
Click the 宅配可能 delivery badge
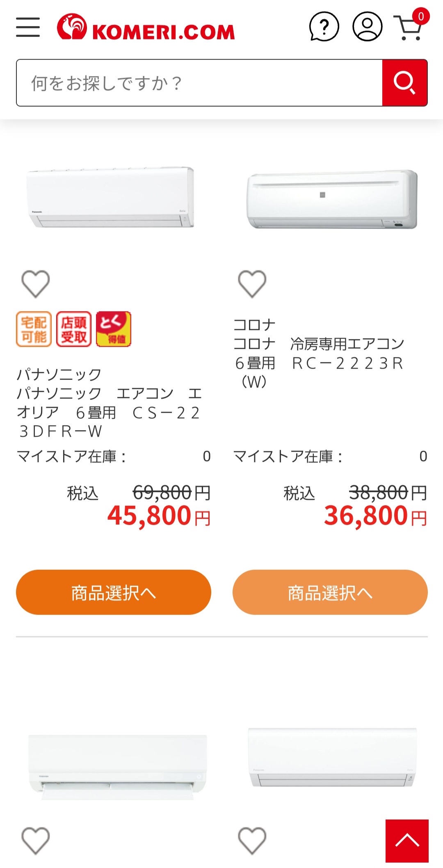coord(34,329)
